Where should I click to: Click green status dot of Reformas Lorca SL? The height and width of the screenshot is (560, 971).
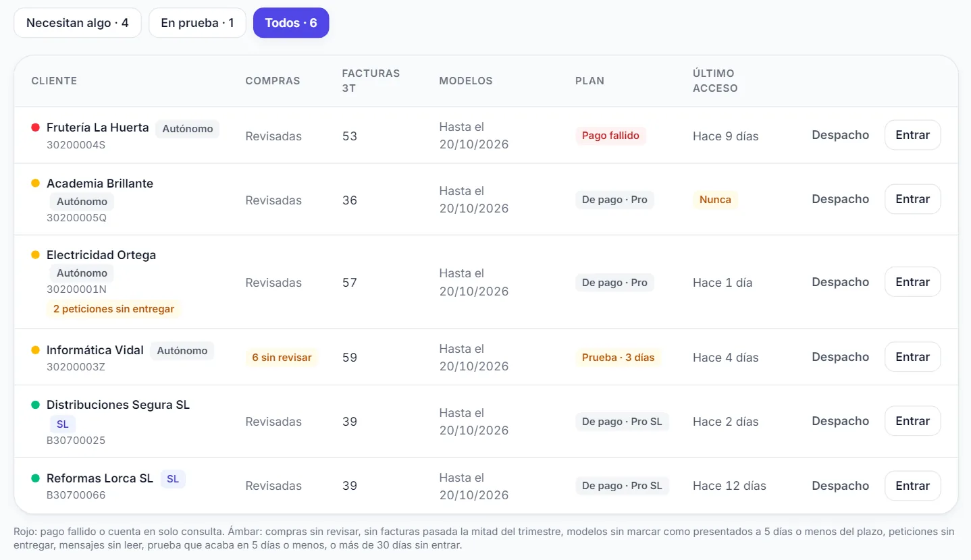point(36,478)
